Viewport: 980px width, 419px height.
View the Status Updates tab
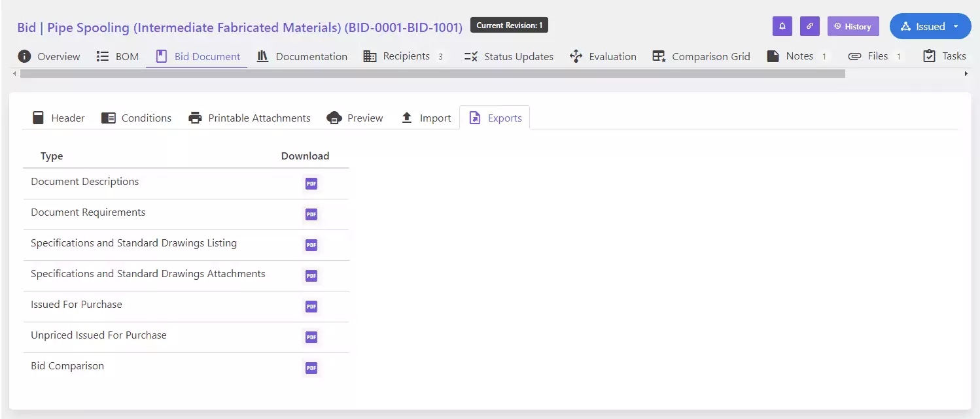(508, 56)
